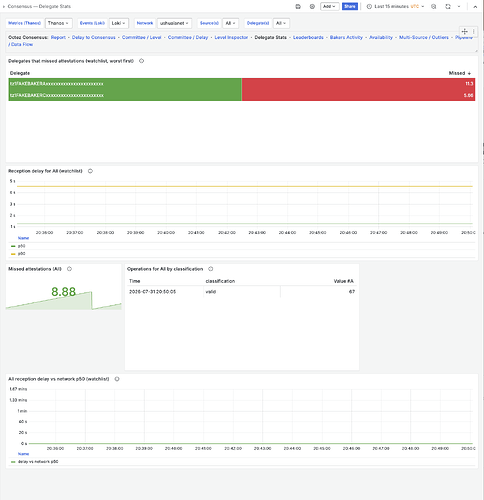Click the Consensus — Delegate Stats breadcrumb
Image resolution: width=484 pixels, height=500 pixels.
click(x=39, y=6)
